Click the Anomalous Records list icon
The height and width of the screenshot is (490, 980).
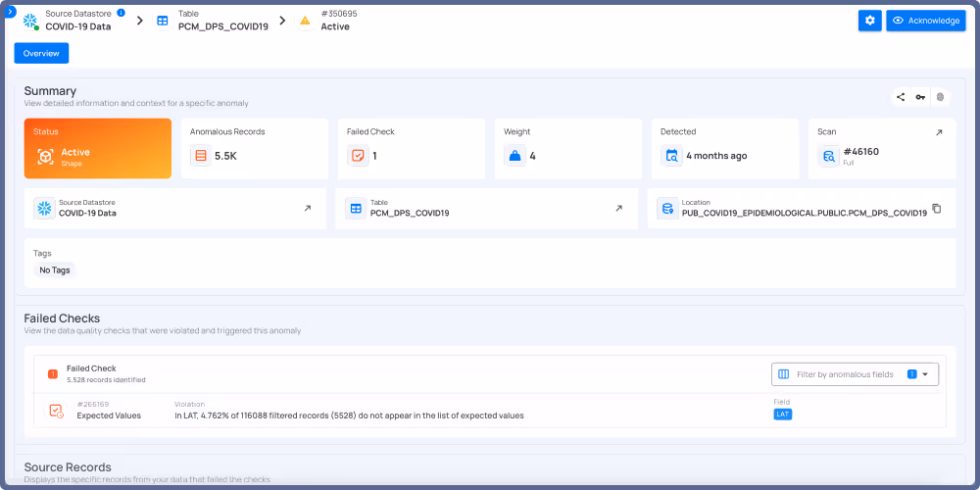tap(201, 156)
